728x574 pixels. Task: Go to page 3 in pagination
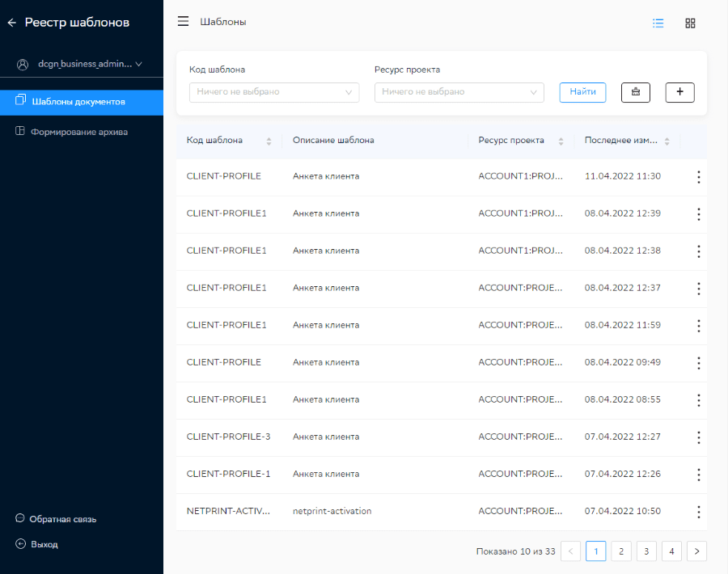tap(645, 551)
